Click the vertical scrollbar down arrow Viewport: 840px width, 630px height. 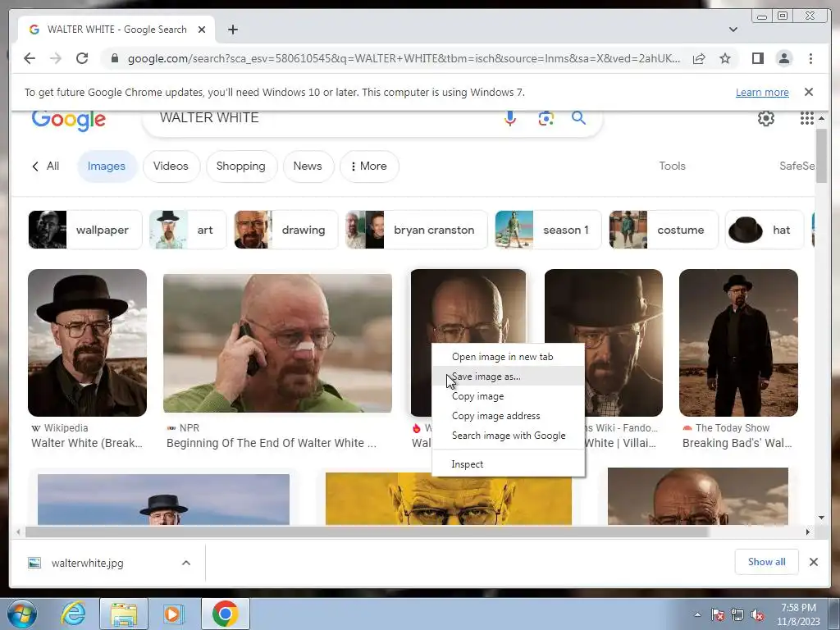pyautogui.click(x=822, y=518)
